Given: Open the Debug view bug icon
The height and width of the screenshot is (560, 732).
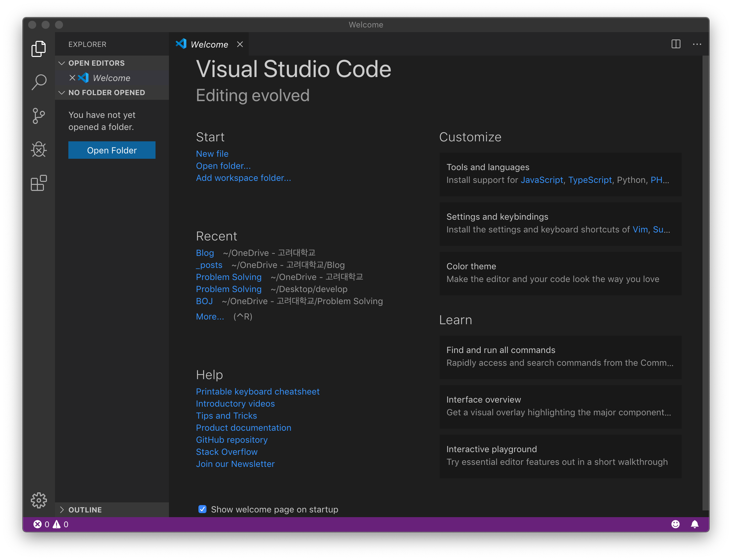Looking at the screenshot, I should click(39, 149).
